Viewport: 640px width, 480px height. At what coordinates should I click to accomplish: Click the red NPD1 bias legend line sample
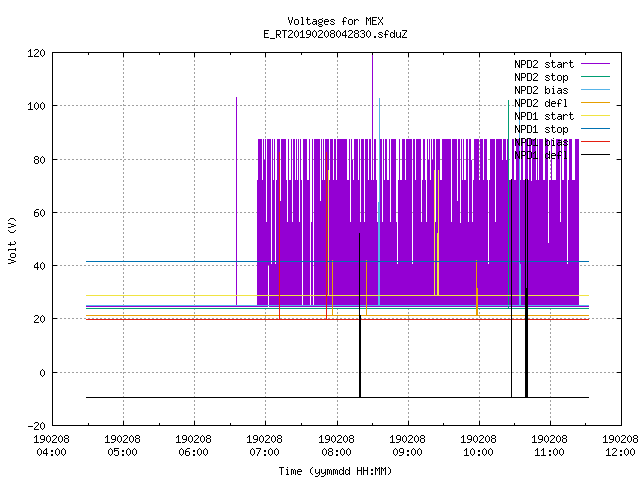coord(595,142)
